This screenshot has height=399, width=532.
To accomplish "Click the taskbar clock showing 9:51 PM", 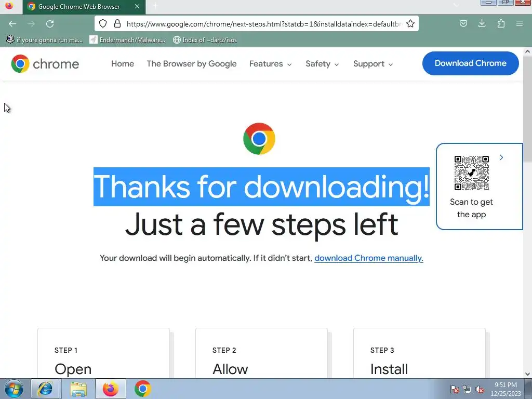I will point(506,389).
